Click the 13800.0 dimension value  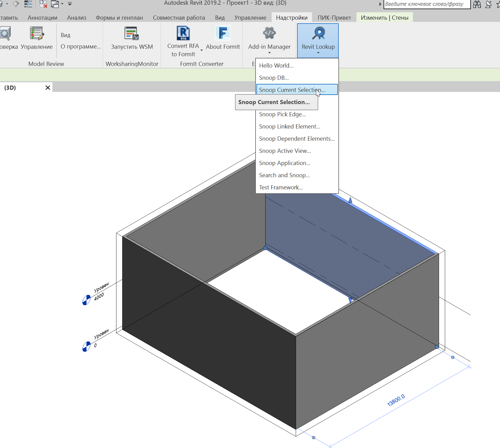396,400
